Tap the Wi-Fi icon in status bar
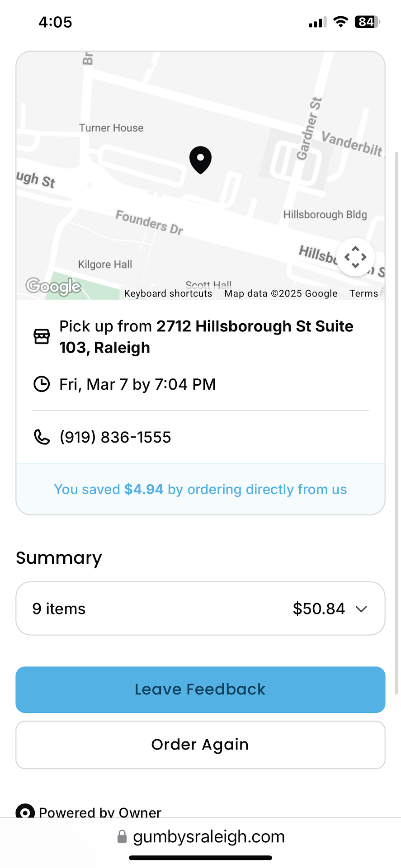The width and height of the screenshot is (401, 868). 340,22
